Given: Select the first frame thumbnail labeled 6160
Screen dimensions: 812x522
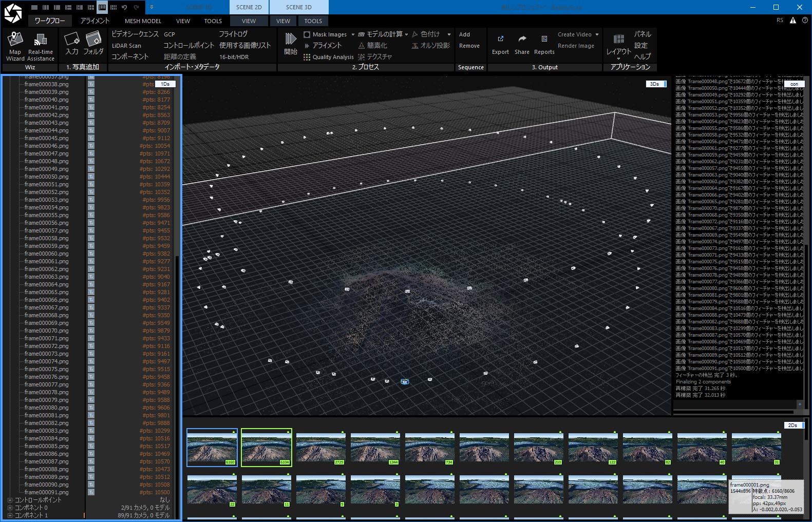Looking at the screenshot, I should [212, 447].
